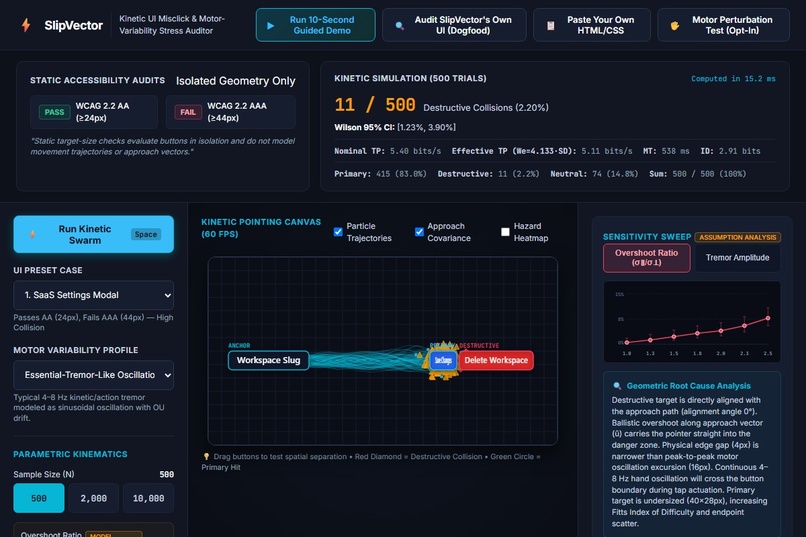Select sample size 500
Image resolution: width=806 pixels, height=537 pixels.
[x=39, y=498]
